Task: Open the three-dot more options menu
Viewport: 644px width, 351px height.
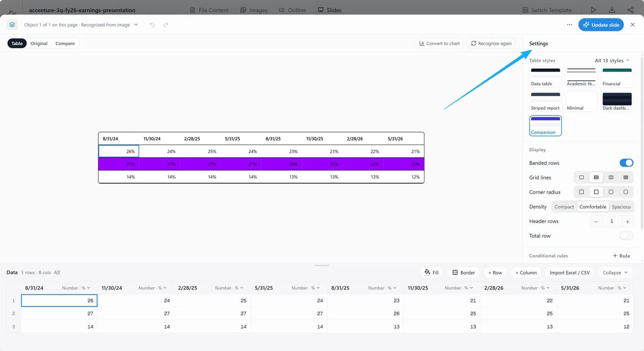Action: [570, 25]
